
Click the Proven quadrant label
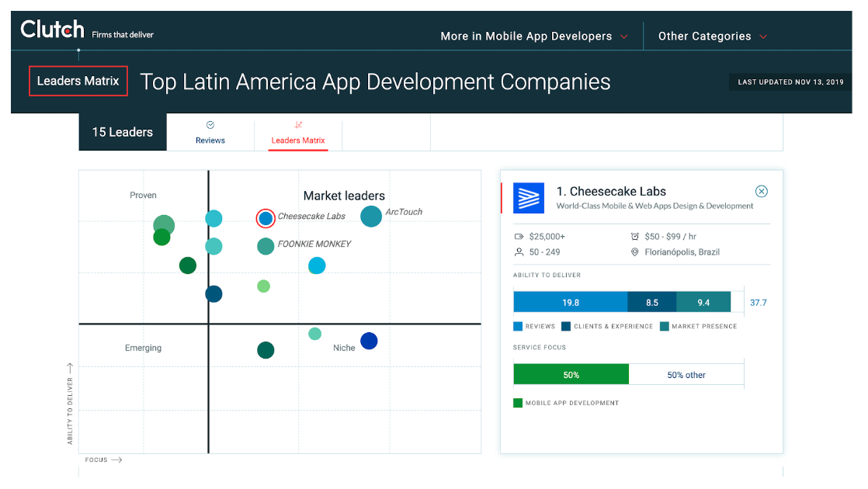pos(143,196)
